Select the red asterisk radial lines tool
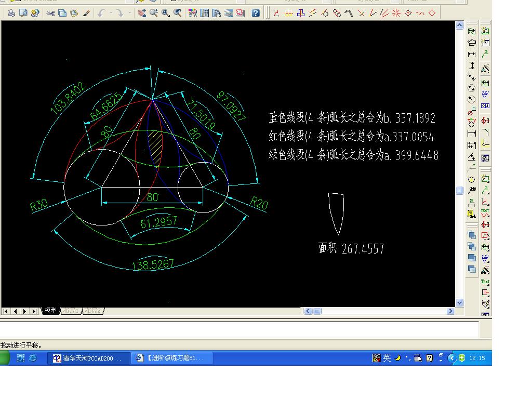The width and height of the screenshot is (532, 399). pos(396,13)
